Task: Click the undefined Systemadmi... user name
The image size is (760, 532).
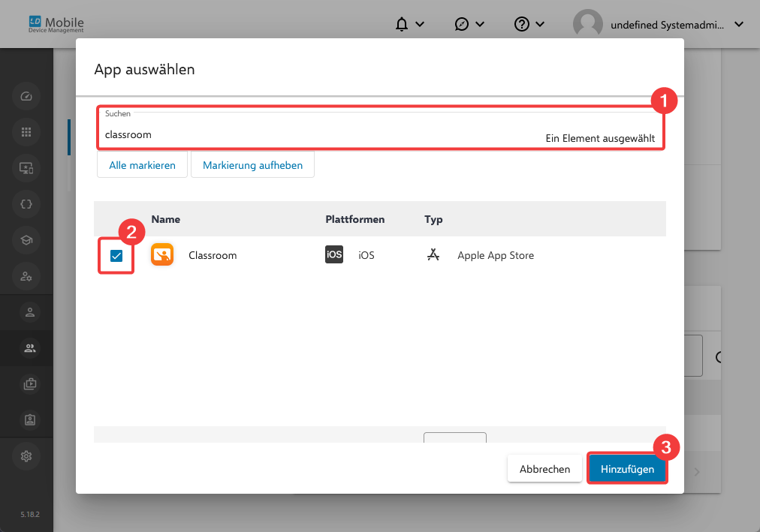Action: pyautogui.click(x=667, y=25)
